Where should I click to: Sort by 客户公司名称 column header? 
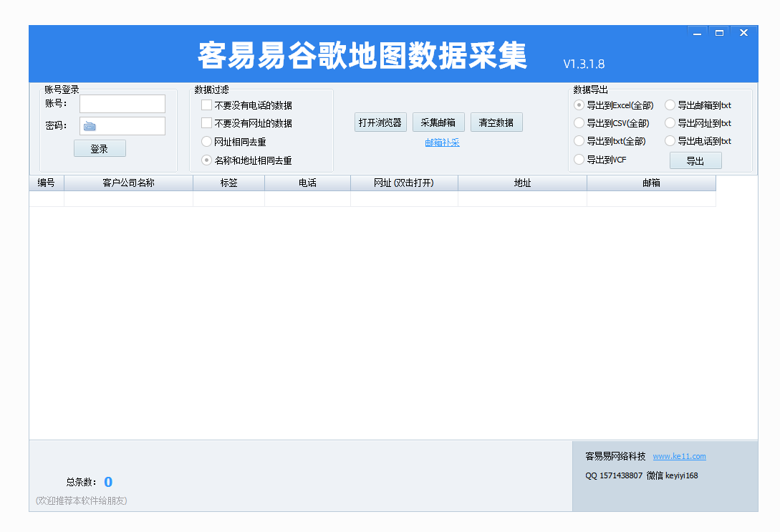tap(128, 183)
